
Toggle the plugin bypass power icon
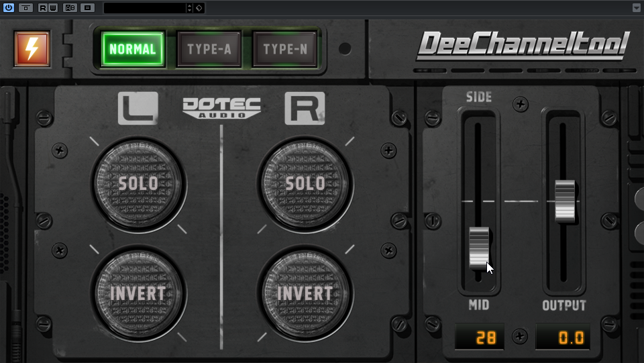coord(9,8)
